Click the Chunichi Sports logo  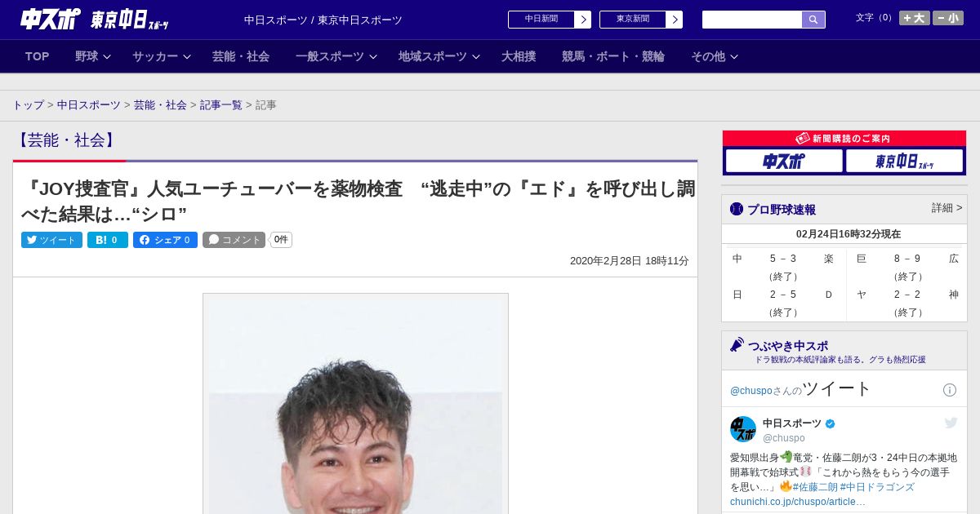(x=51, y=19)
